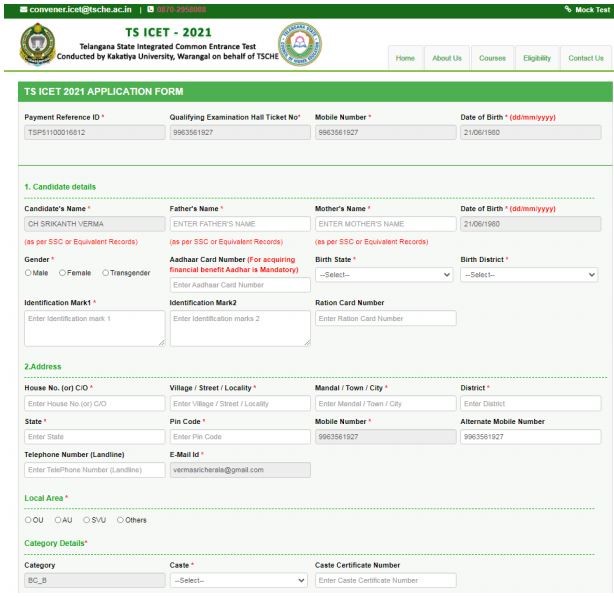Image resolution: width=614 pixels, height=598 pixels.
Task: Click the 'Category Details' section heading
Action: point(54,543)
